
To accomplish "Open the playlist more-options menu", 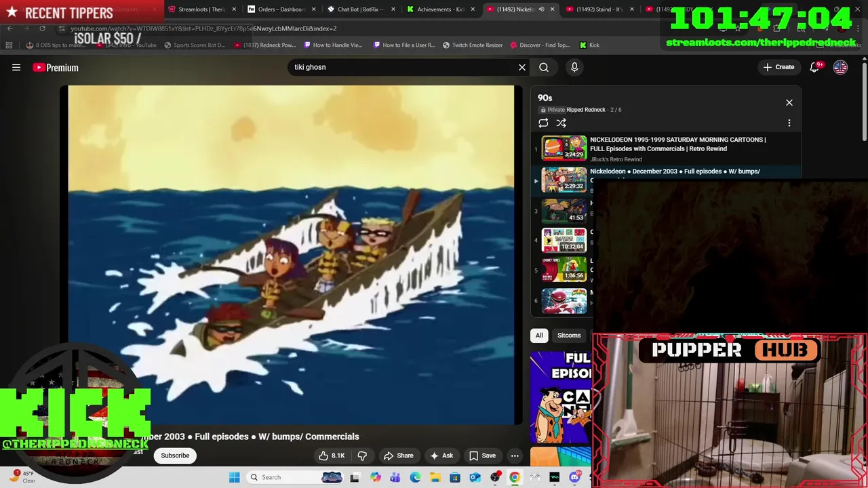I will pos(789,123).
